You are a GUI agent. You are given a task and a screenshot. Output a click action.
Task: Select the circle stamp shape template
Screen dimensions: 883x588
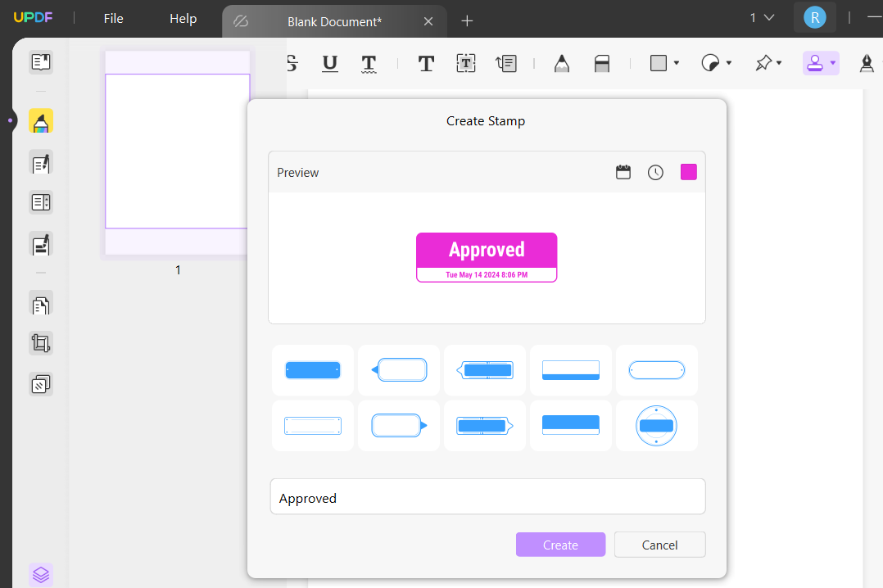(656, 425)
